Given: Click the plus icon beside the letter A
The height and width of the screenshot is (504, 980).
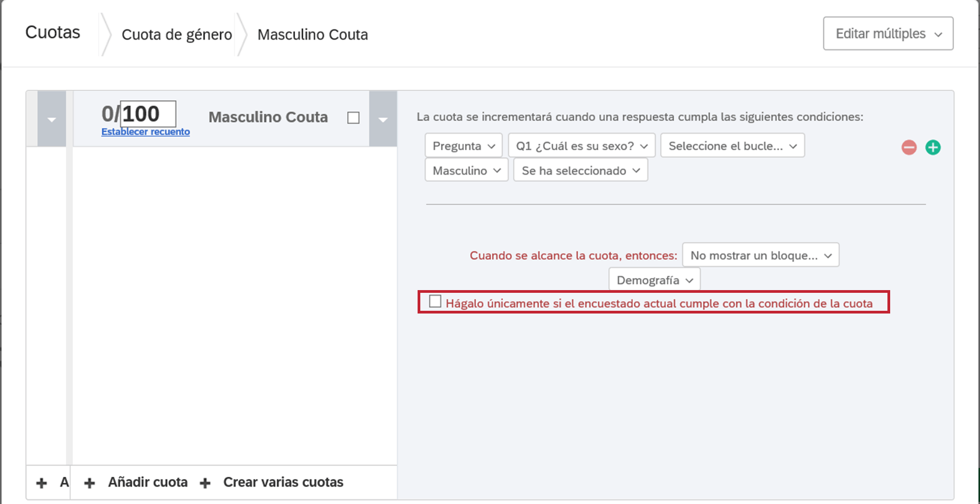Looking at the screenshot, I should (x=41, y=483).
